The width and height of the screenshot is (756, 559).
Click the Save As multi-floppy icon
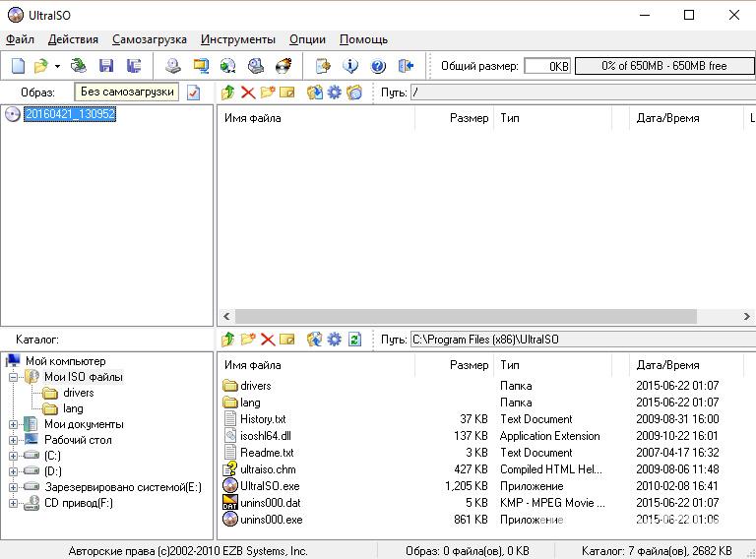[134, 66]
